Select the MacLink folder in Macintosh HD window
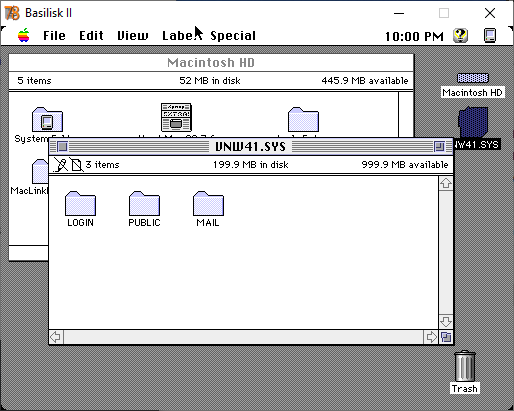 [x=40, y=171]
